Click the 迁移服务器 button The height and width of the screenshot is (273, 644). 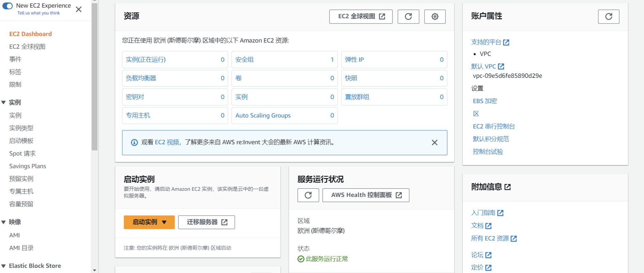[206, 222]
